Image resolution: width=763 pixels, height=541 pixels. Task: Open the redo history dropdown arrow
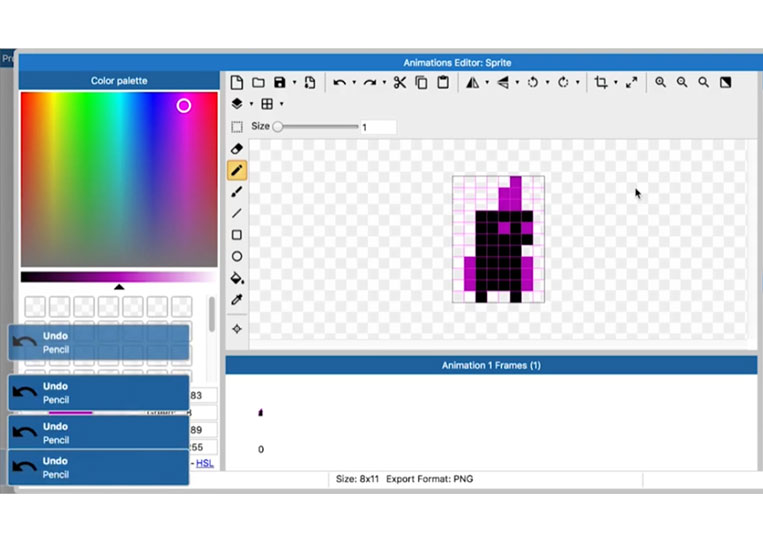[x=384, y=83]
